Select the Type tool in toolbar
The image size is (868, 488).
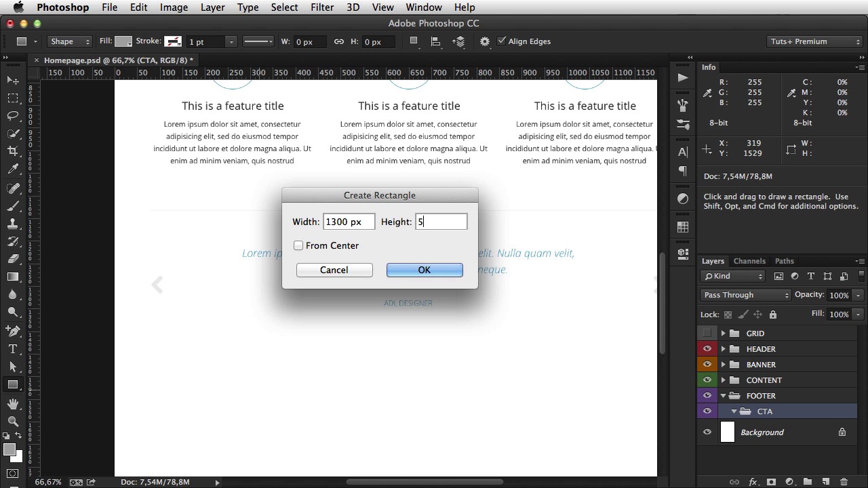coord(13,349)
